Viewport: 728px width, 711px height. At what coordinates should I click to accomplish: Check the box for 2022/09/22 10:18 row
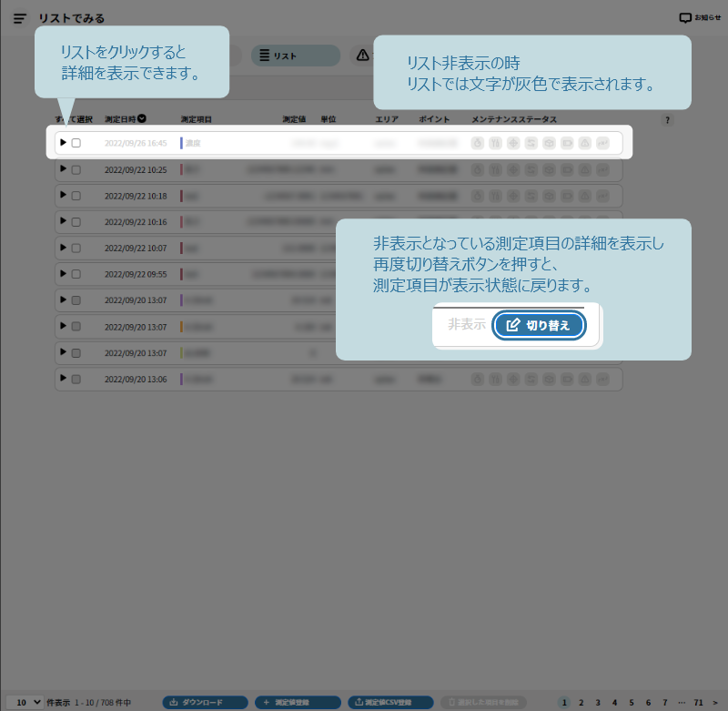tap(76, 196)
